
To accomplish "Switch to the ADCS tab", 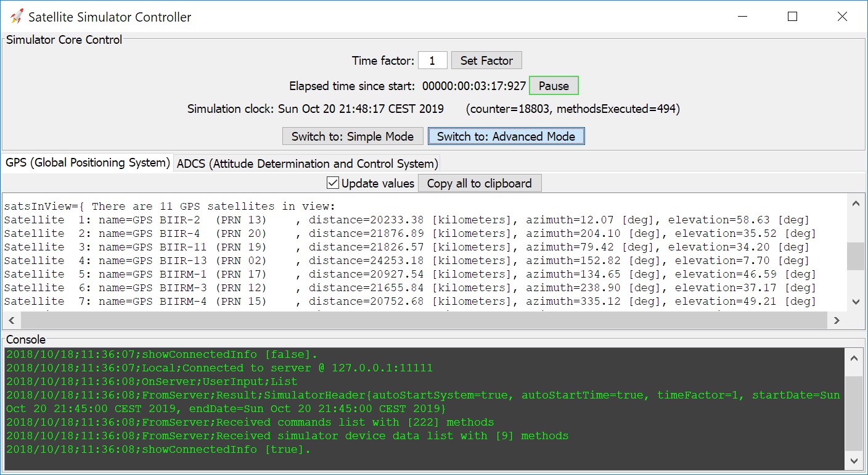I will pos(307,163).
